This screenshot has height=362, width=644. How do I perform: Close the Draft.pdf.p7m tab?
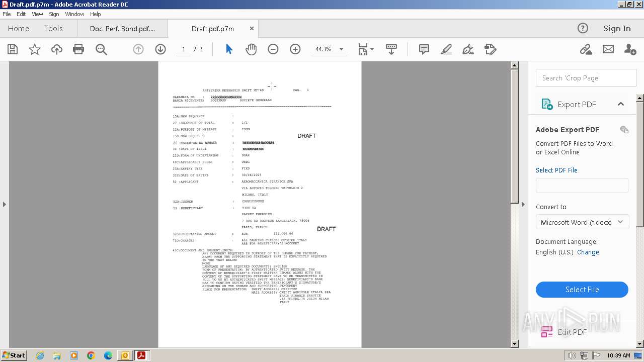251,29
